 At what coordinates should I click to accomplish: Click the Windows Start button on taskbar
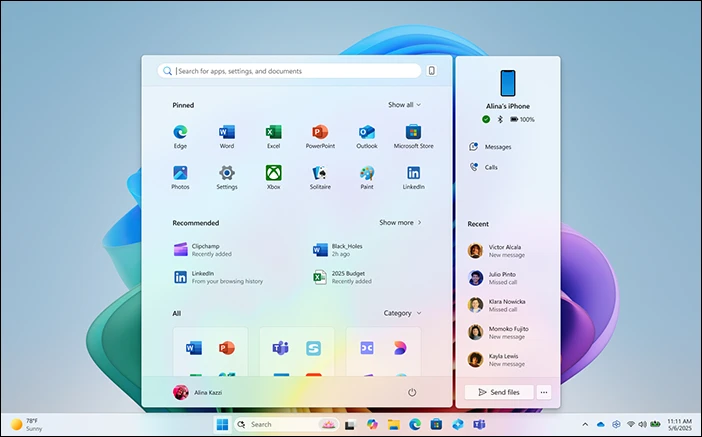pos(222,424)
